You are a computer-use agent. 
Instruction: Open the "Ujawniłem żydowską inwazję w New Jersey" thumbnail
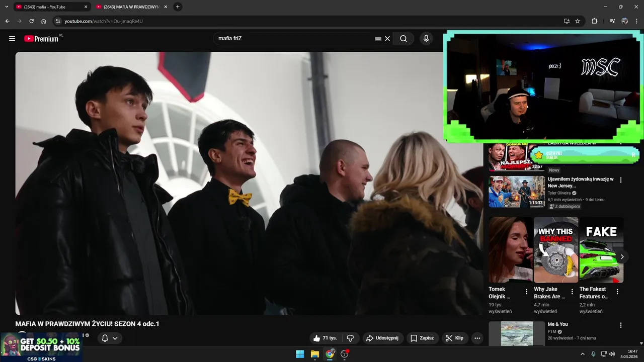click(x=517, y=192)
